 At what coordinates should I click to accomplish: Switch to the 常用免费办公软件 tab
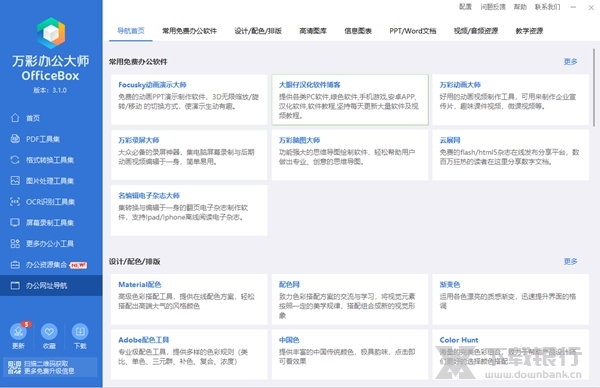[x=189, y=31]
